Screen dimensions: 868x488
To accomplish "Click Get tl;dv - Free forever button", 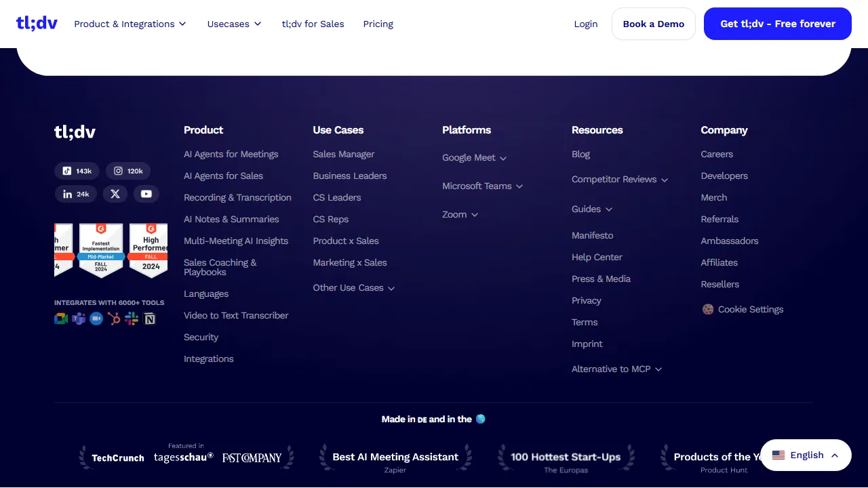I will (x=778, y=24).
